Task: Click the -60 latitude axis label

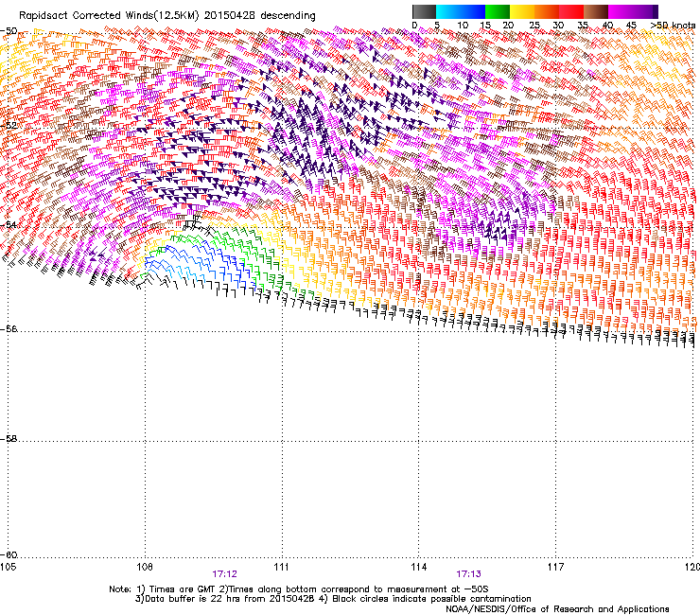Action: pos(9,554)
